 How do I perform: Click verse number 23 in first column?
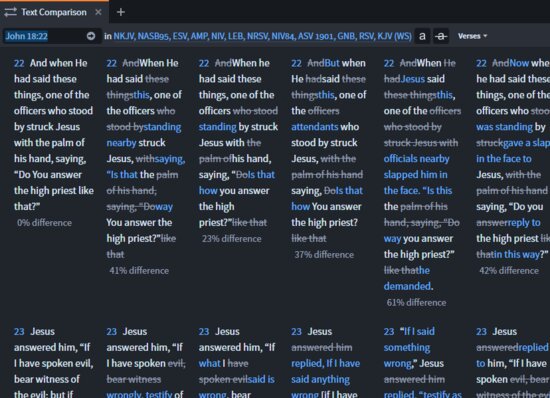19,332
